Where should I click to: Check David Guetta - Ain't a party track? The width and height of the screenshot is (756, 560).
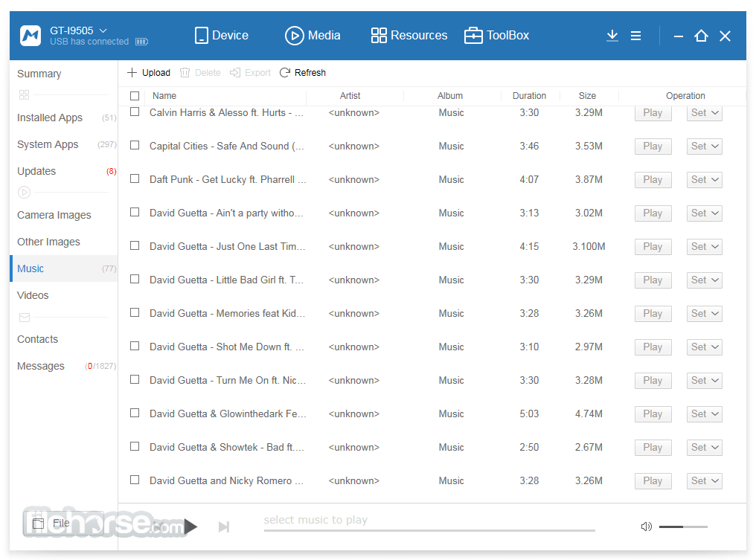point(135,212)
